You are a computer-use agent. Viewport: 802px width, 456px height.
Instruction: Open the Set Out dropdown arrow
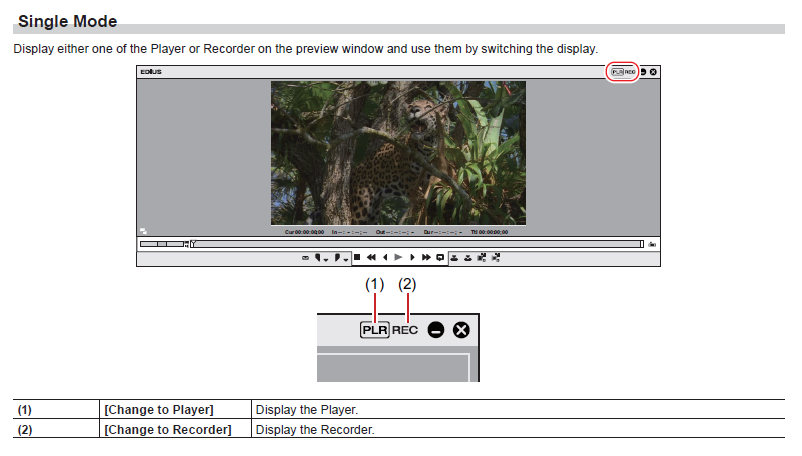point(346,259)
